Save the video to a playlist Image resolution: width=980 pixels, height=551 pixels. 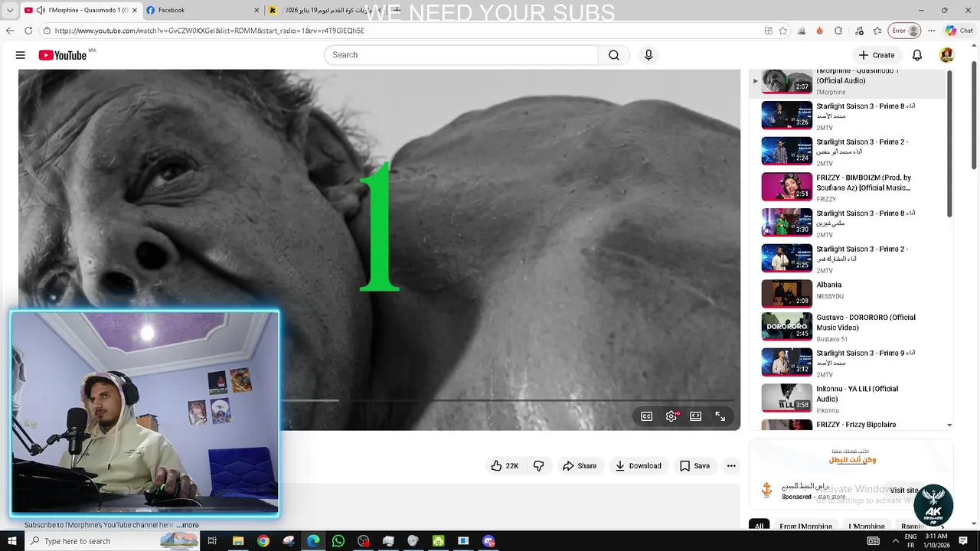click(x=694, y=465)
